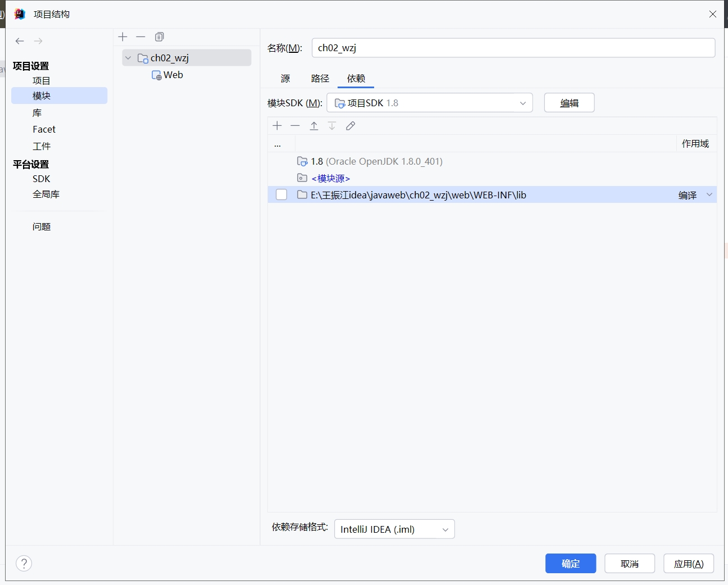Screen dimensions: 728x585
Task: Click the remove module minus icon
Action: pos(141,37)
